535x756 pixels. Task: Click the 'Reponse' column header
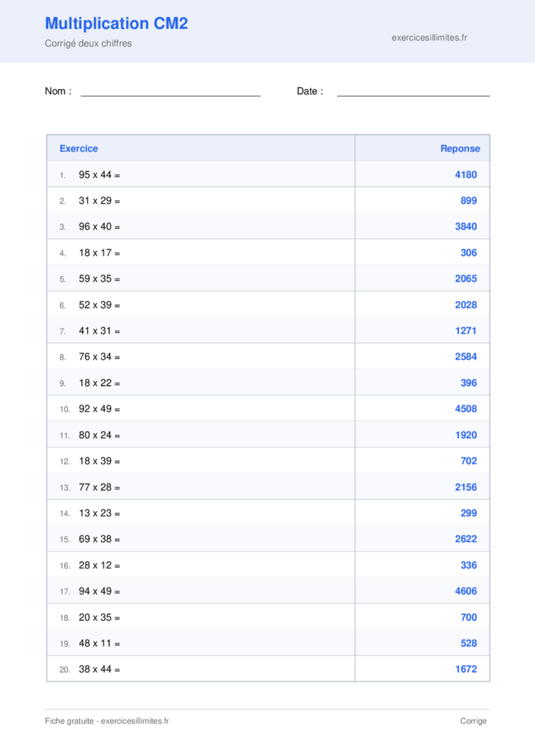click(x=460, y=148)
